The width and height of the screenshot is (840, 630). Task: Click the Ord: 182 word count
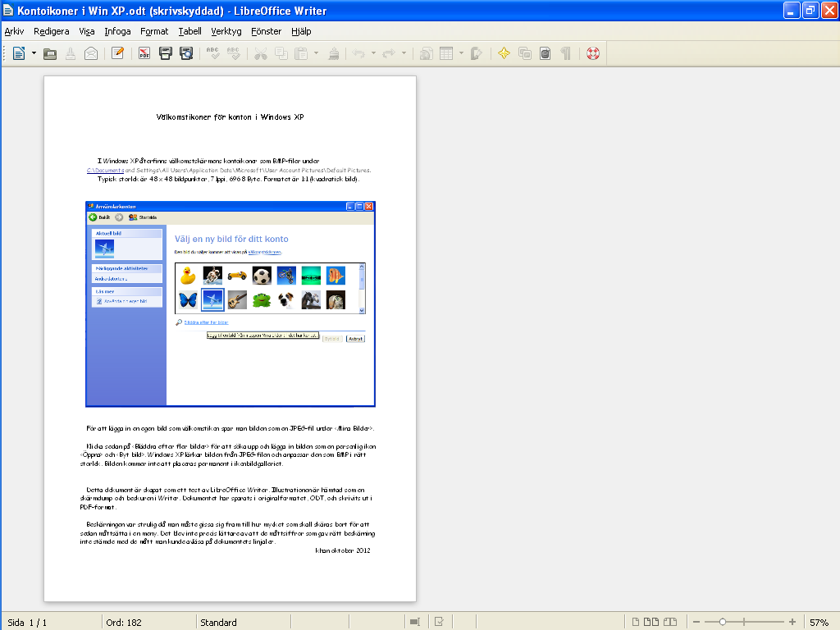124,622
